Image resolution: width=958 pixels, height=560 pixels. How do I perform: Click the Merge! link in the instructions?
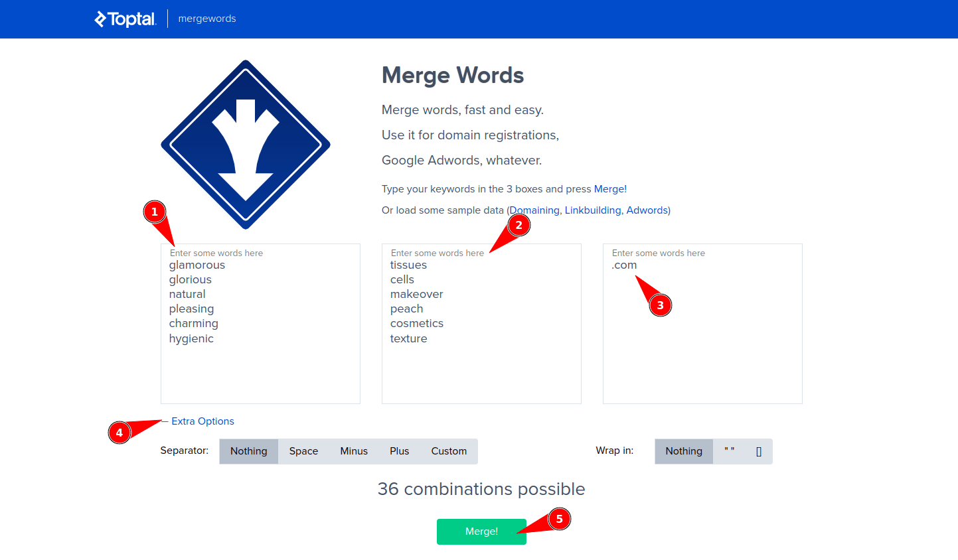pos(610,189)
